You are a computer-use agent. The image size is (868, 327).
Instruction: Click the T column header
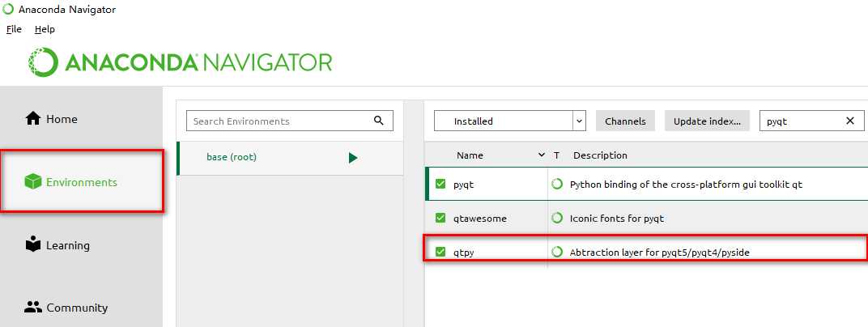pyautogui.click(x=556, y=155)
